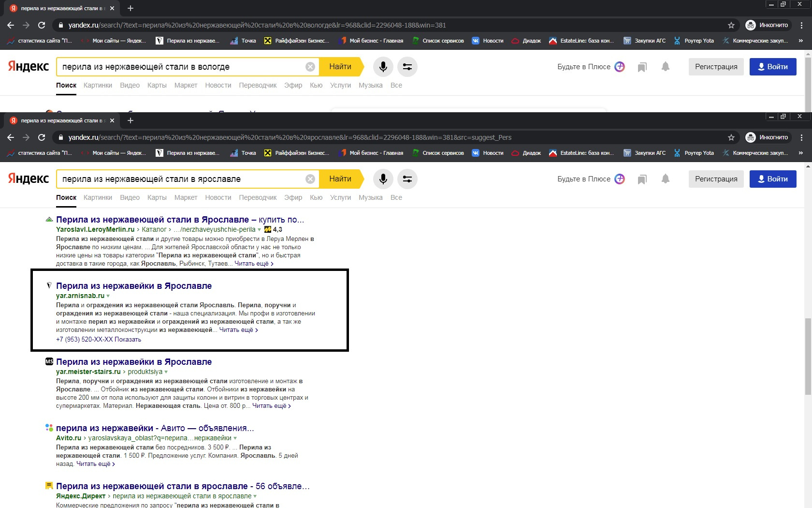Open the 'Перила из нержавейки' yar.arnisnab.ru result title
Viewport: 812px width, 508px height.
pos(134,286)
